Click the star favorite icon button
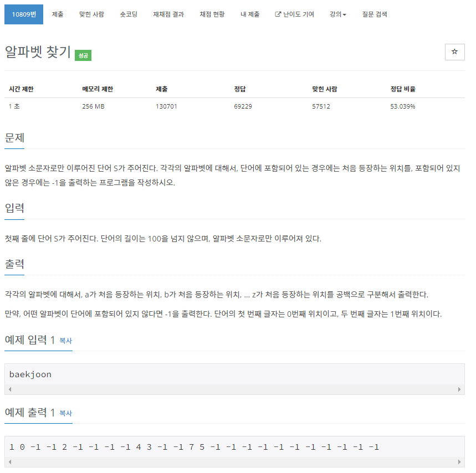Viewport: 476px width, 473px height. pyautogui.click(x=454, y=52)
